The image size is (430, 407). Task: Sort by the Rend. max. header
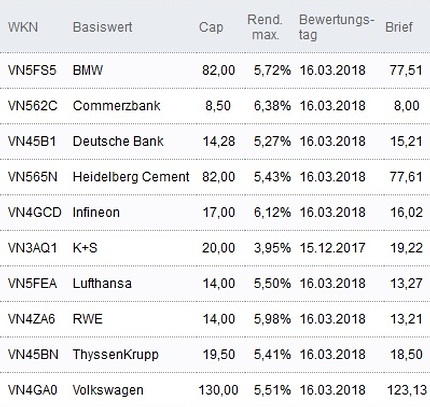click(x=265, y=27)
